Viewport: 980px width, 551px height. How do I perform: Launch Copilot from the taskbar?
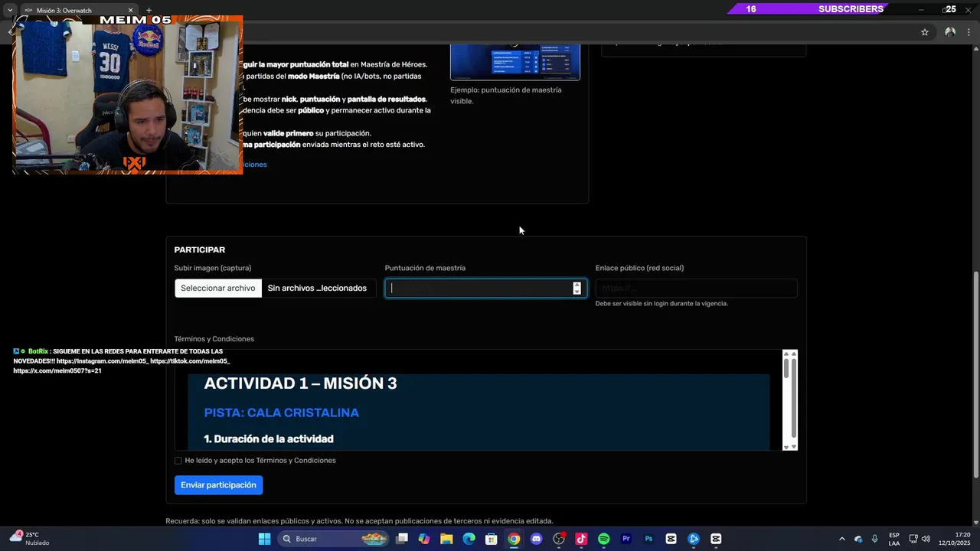[424, 539]
